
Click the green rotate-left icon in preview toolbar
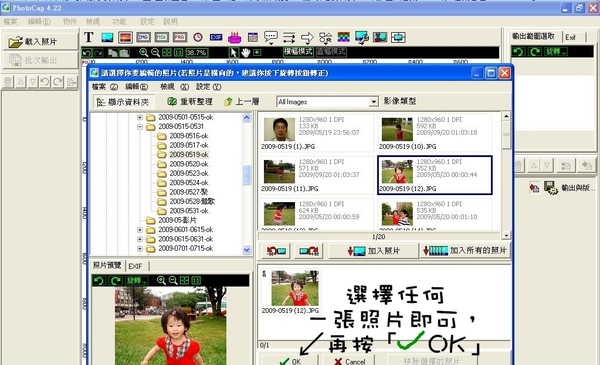click(99, 281)
